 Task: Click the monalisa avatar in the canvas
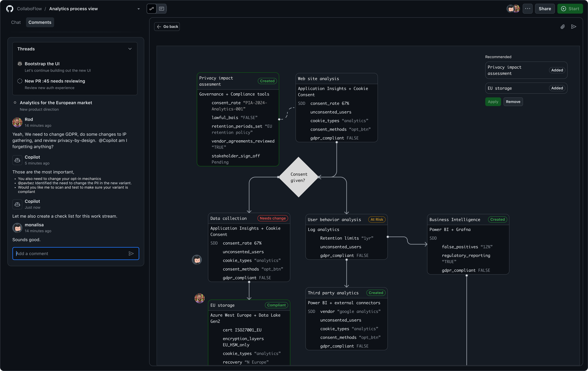pos(197,260)
